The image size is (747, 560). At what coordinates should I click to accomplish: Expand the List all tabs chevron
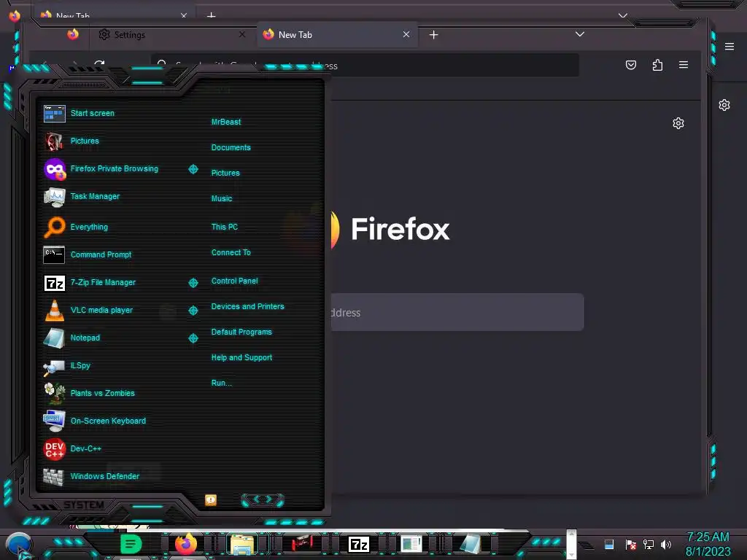coord(580,34)
